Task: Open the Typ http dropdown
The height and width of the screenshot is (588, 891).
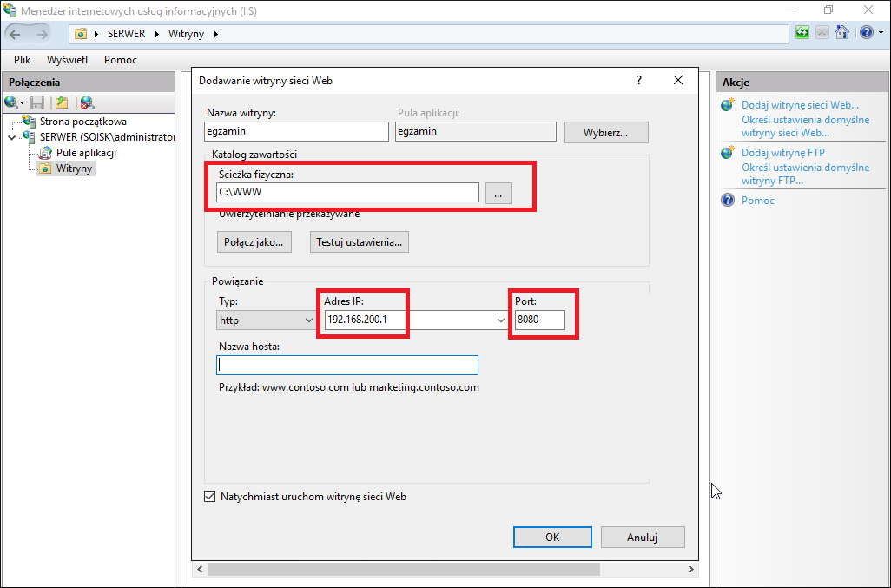Action: point(266,320)
